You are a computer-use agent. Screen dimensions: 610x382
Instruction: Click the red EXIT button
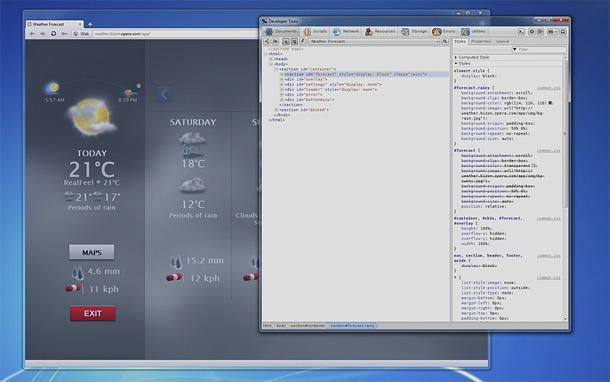pos(93,314)
